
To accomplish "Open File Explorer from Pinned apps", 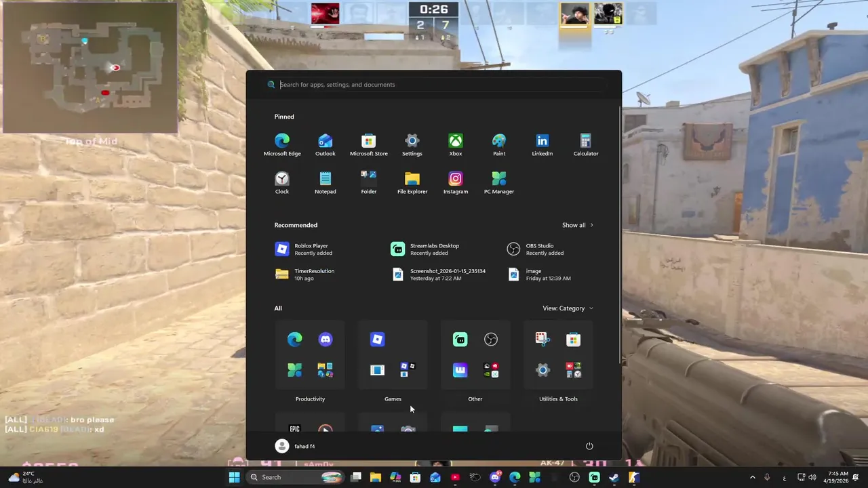I will pyautogui.click(x=412, y=183).
